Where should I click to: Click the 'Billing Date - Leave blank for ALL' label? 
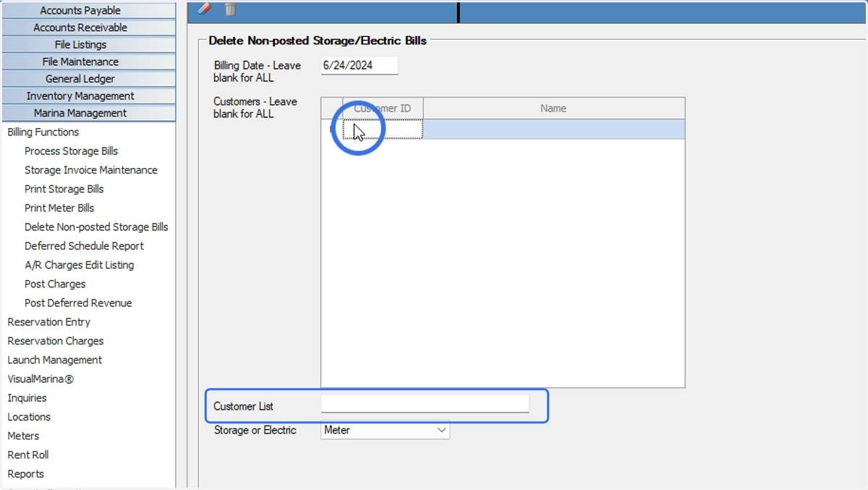258,71
